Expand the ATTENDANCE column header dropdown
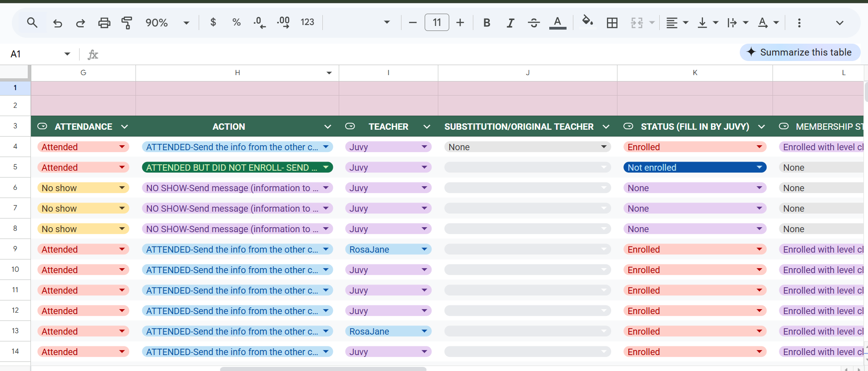 pos(125,127)
